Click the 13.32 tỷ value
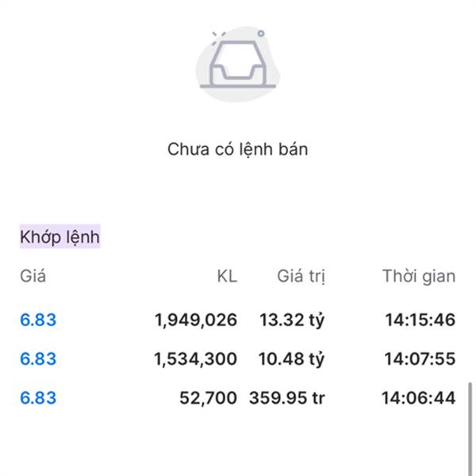This screenshot has height=476, width=476. click(x=292, y=321)
